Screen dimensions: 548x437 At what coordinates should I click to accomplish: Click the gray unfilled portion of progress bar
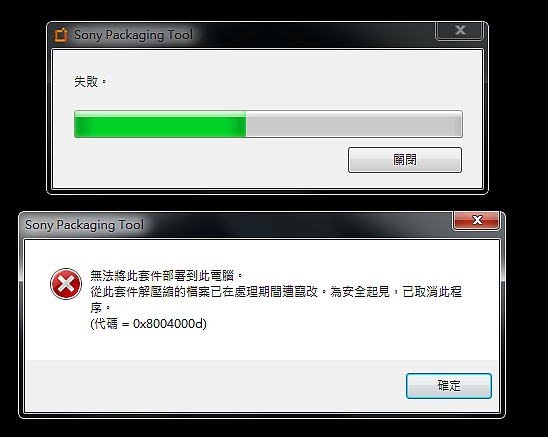point(354,124)
